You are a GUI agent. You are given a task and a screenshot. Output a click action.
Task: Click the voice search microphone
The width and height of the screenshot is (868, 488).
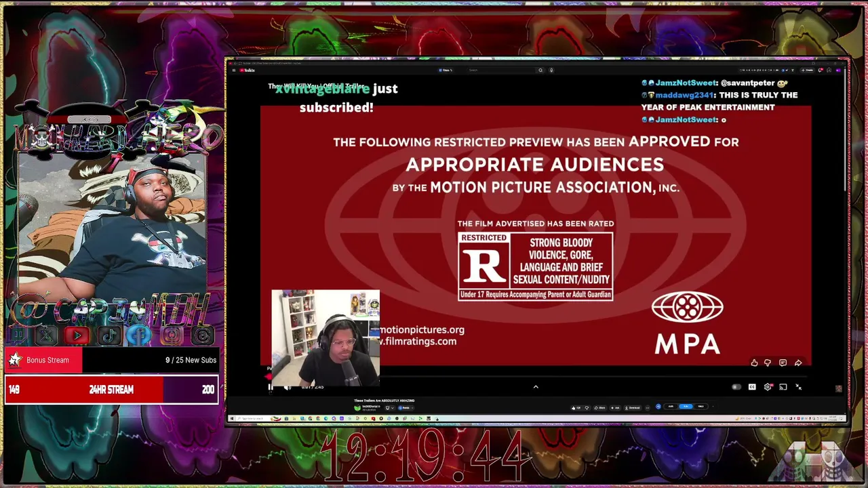pos(551,70)
